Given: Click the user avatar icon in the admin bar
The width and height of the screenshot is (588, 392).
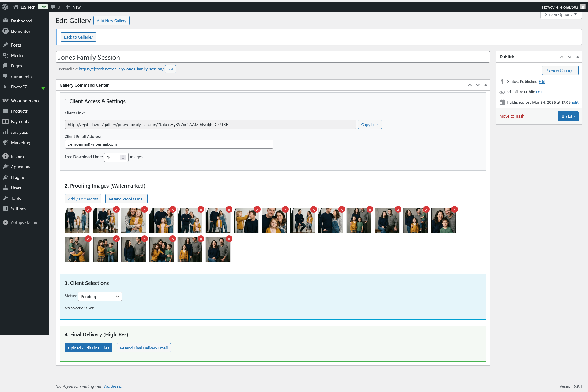Looking at the screenshot, I should [x=583, y=7].
